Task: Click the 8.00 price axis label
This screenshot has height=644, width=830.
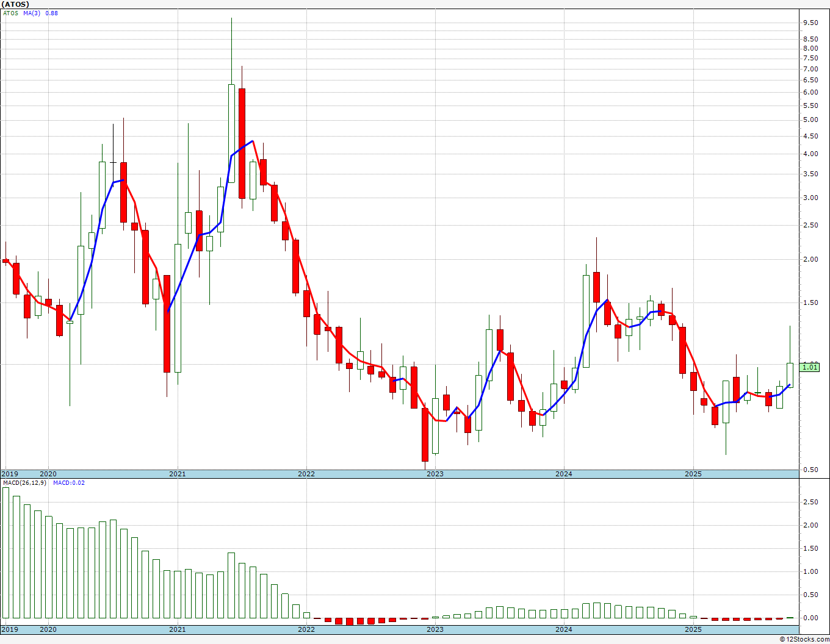Action: (x=810, y=48)
